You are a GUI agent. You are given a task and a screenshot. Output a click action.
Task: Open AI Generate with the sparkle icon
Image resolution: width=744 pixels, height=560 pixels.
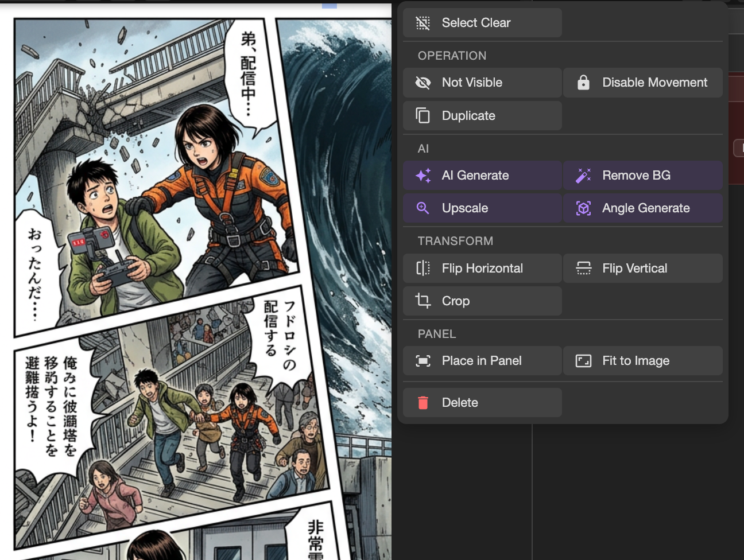(x=423, y=176)
